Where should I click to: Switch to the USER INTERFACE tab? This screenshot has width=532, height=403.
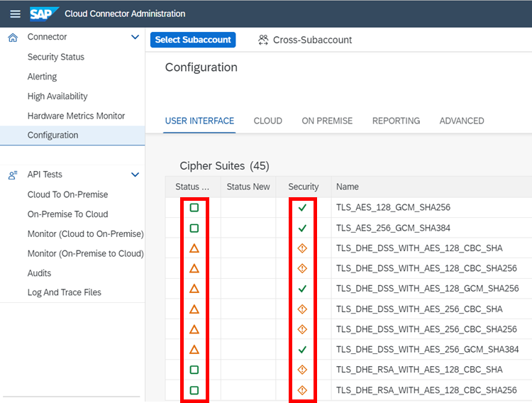tap(199, 121)
